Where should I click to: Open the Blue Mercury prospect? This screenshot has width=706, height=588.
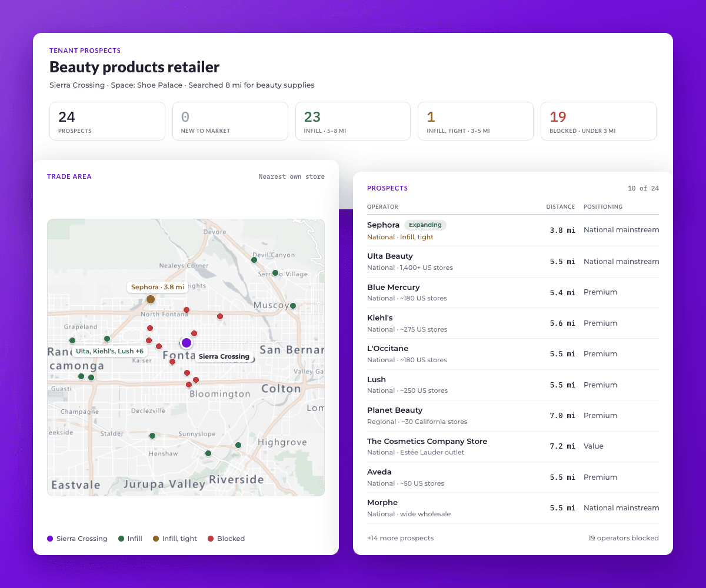click(513, 292)
